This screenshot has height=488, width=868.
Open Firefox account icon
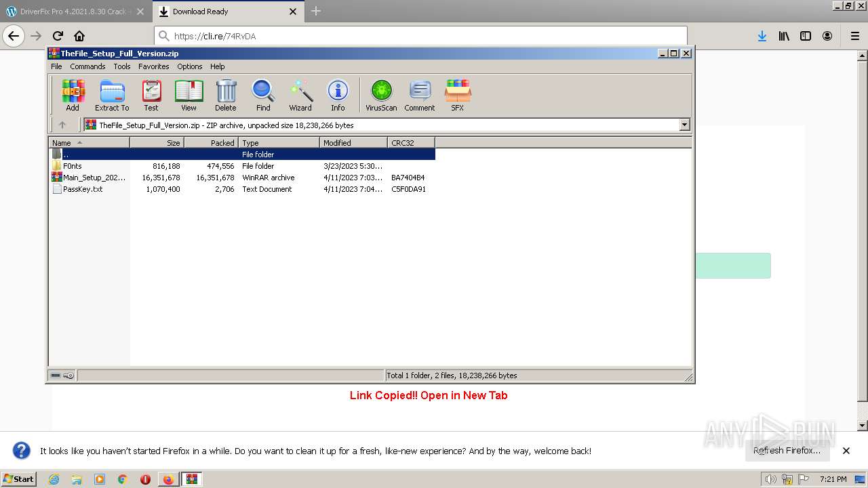tap(827, 36)
